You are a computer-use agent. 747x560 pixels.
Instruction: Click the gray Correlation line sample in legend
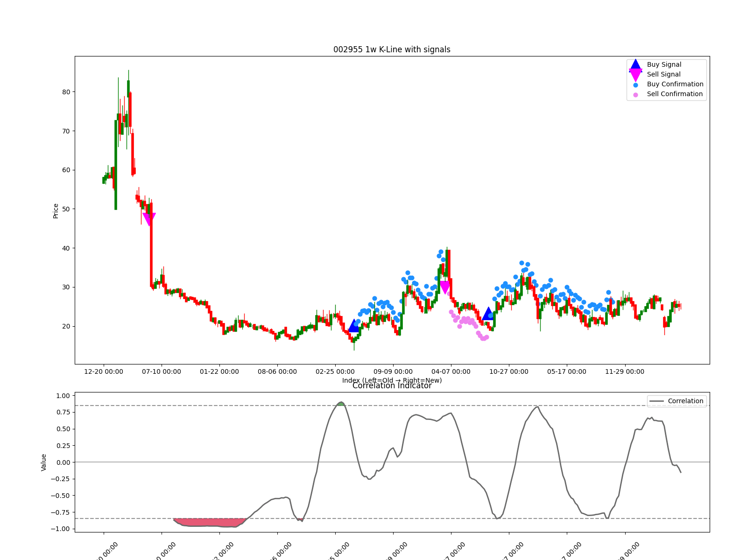656,401
